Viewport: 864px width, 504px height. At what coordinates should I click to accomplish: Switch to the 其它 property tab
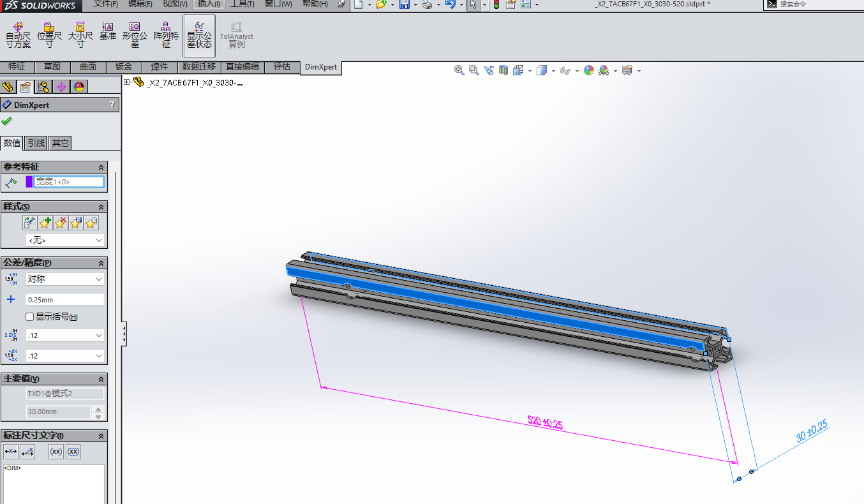[60, 143]
